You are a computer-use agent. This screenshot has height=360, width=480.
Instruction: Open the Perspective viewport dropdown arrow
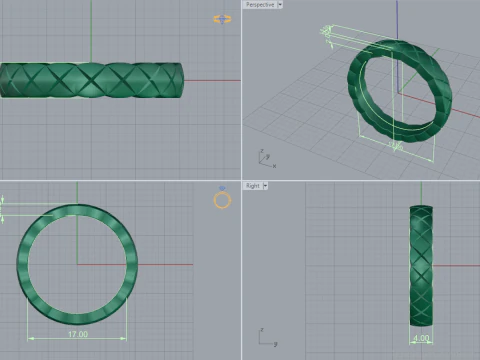coord(280,5)
